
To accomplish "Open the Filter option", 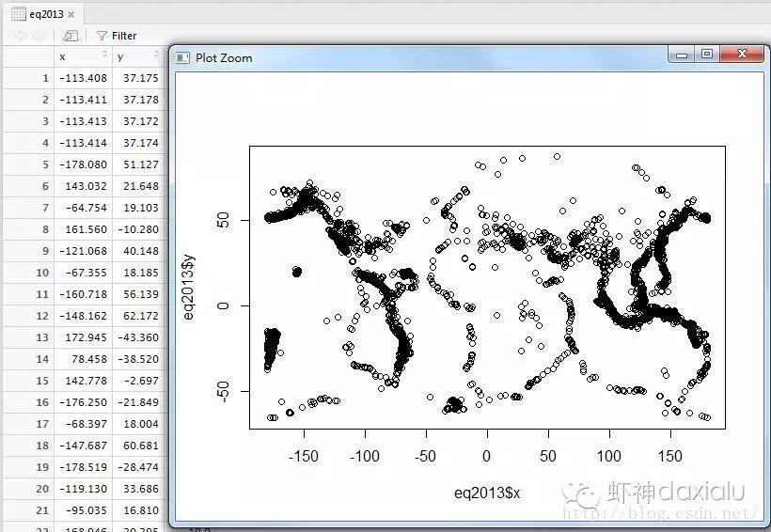I will tap(117, 36).
